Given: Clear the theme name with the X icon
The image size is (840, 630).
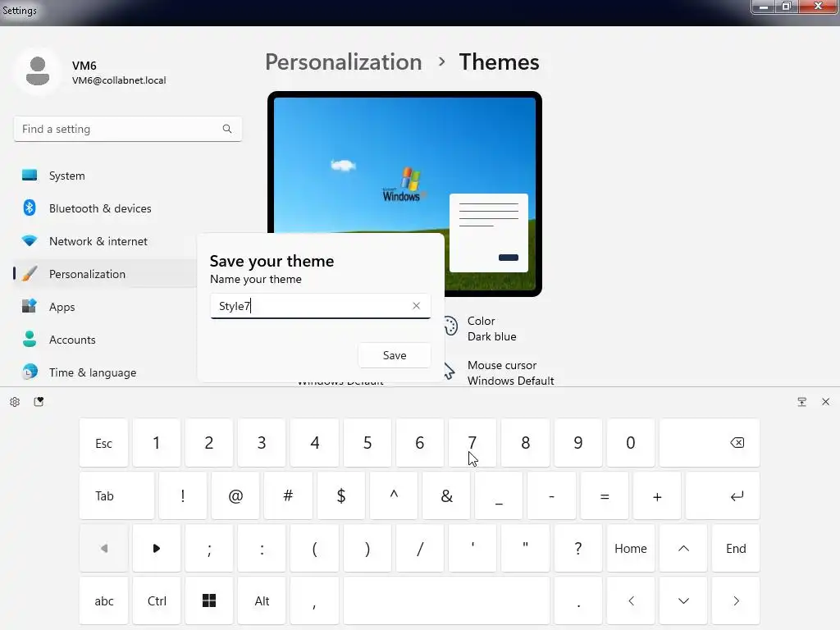Looking at the screenshot, I should (416, 305).
